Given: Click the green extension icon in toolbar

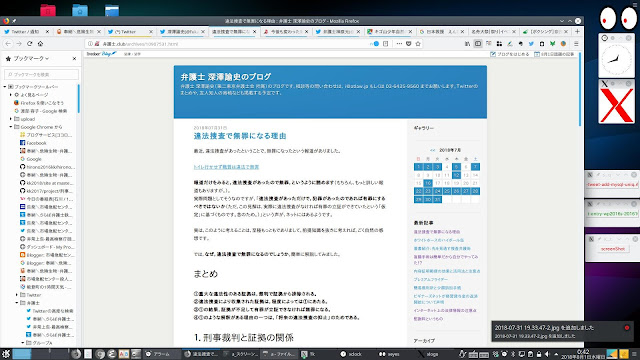Looking at the screenshot, I should click(552, 44).
